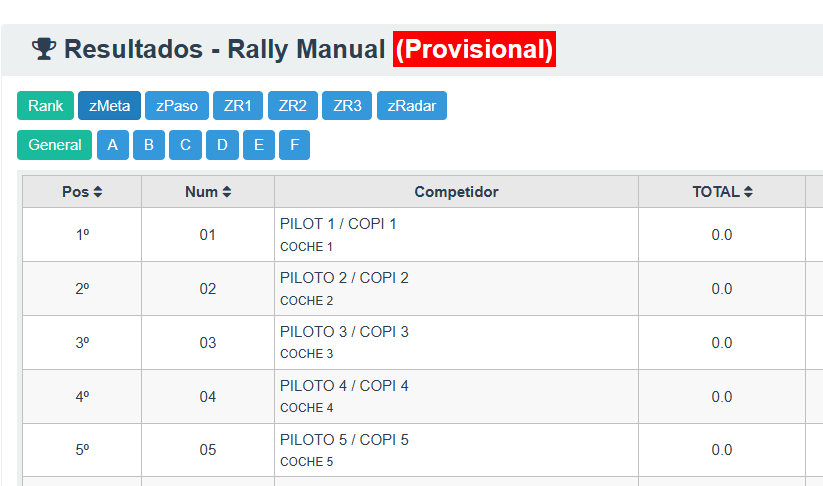The image size is (823, 486).
Task: Select the General category filter
Action: point(54,145)
